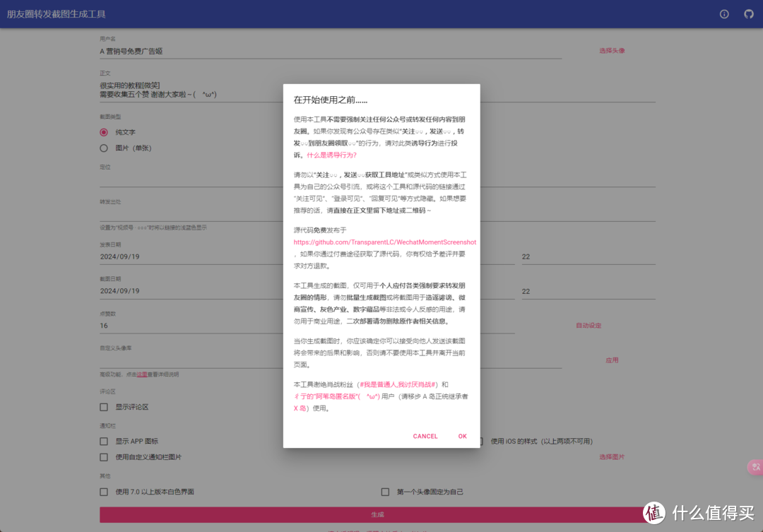Image resolution: width=763 pixels, height=532 pixels.
Task: Toggle 第一个头像固定为自己 checkbox
Action: (x=385, y=492)
